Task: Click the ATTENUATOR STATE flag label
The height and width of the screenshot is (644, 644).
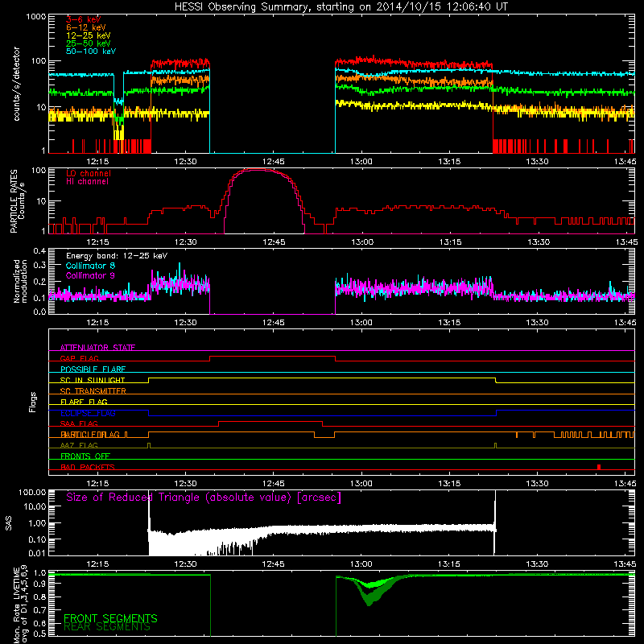Action: [x=97, y=348]
